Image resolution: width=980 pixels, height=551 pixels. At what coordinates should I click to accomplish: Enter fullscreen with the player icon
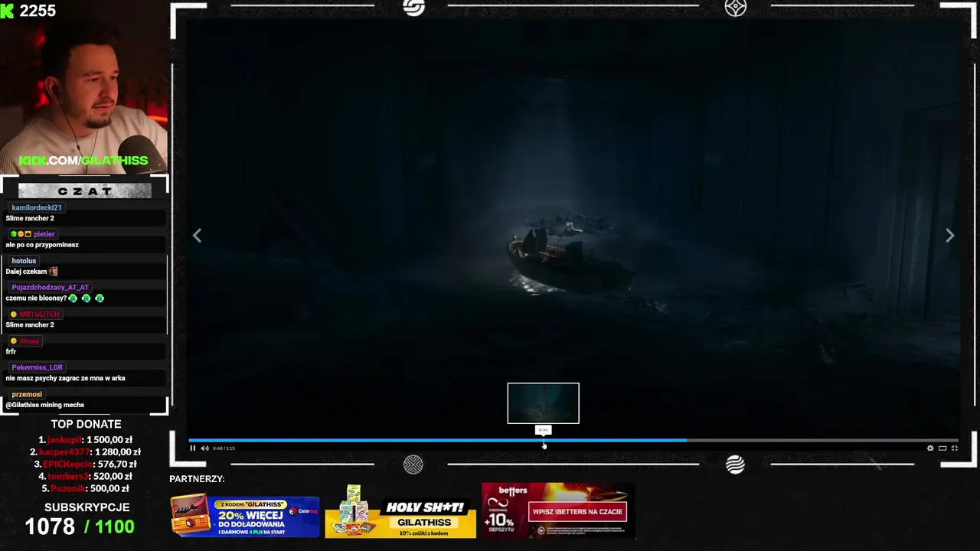954,448
